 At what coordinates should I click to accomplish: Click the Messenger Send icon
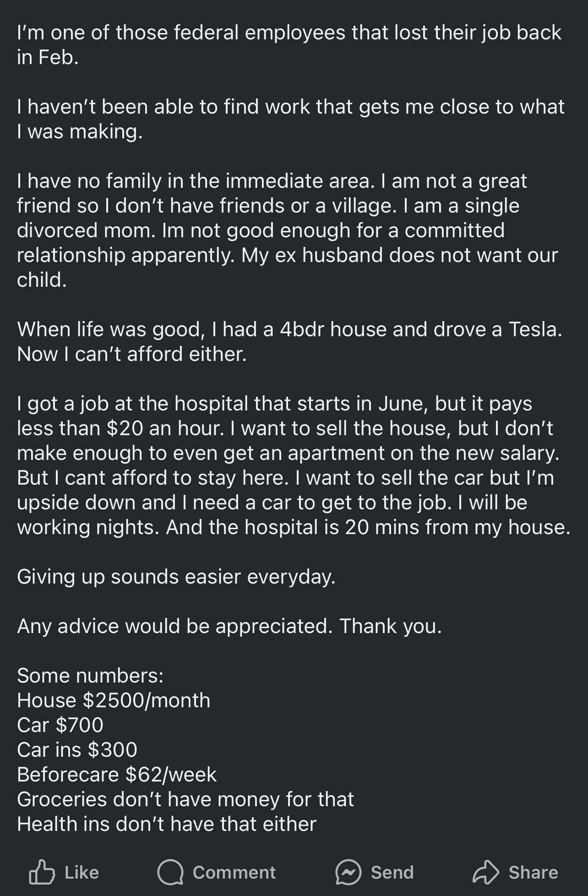[x=348, y=872]
